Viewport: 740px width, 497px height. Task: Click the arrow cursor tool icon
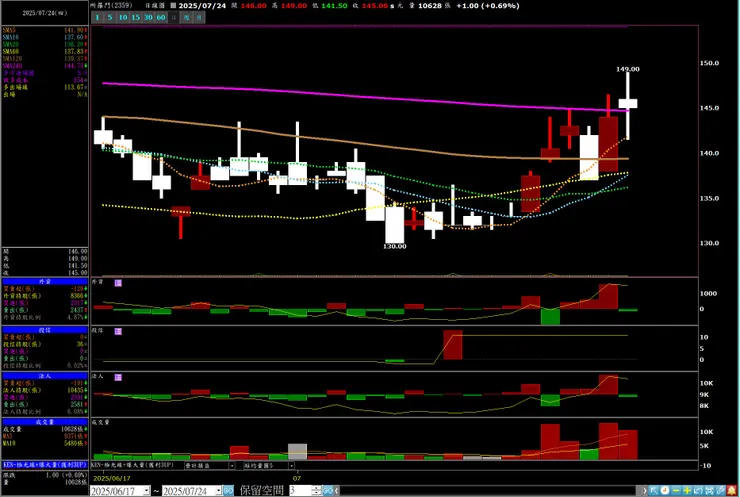[x=654, y=491]
